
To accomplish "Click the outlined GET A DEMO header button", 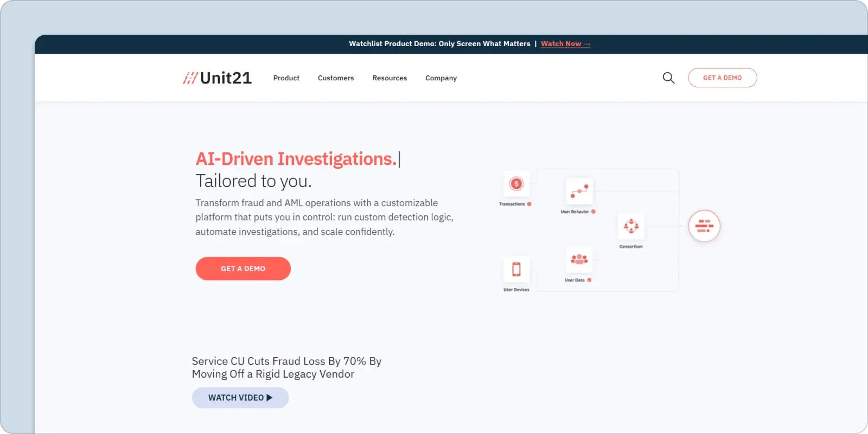I will 723,78.
